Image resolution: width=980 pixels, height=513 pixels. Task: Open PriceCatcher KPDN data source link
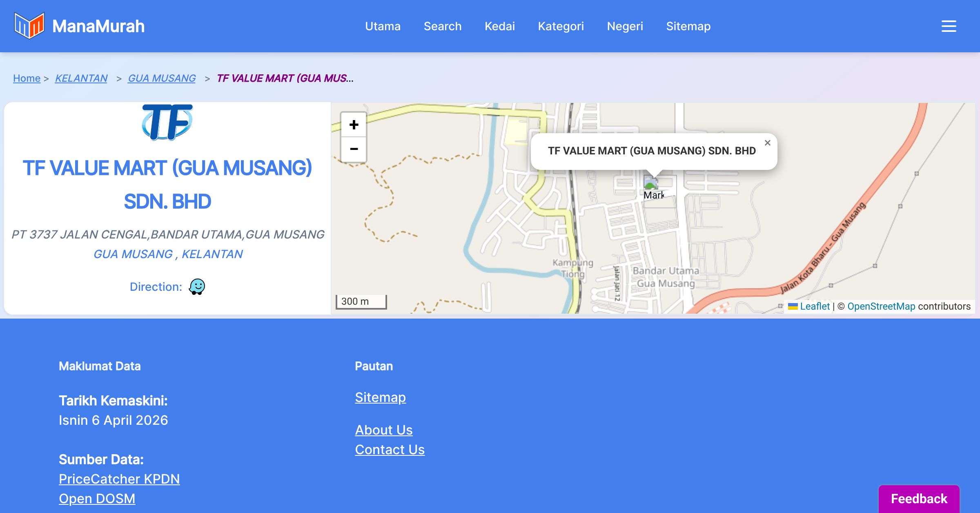[x=119, y=479]
